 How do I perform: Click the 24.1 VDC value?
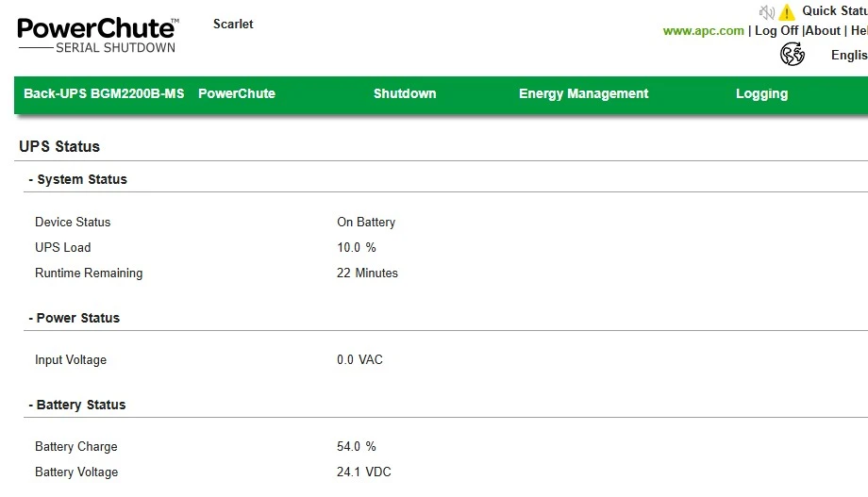tap(363, 472)
